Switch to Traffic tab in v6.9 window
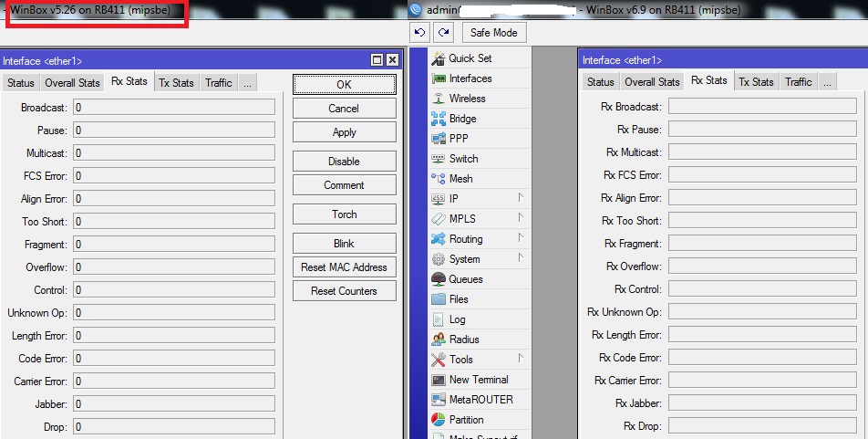868x439 pixels. (799, 82)
